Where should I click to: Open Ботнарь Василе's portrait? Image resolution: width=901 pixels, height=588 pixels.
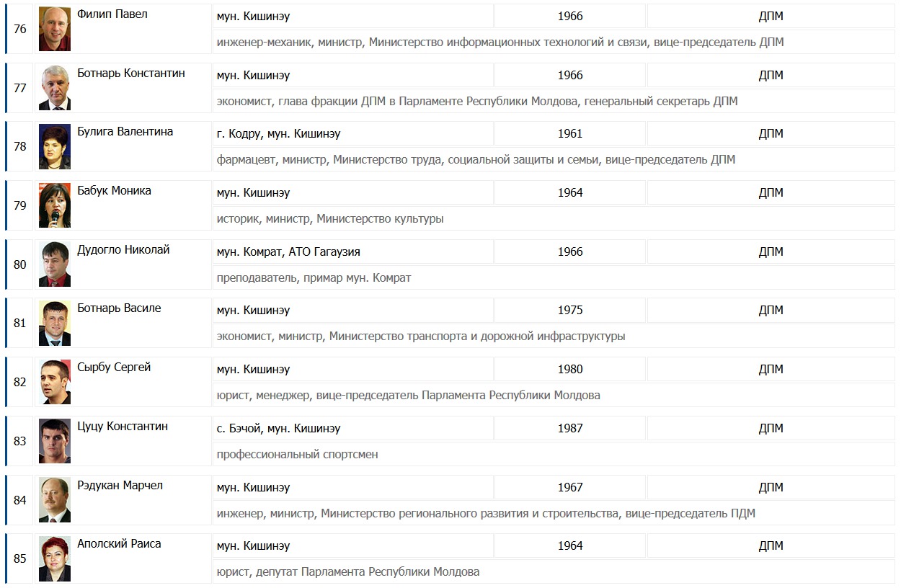point(55,323)
